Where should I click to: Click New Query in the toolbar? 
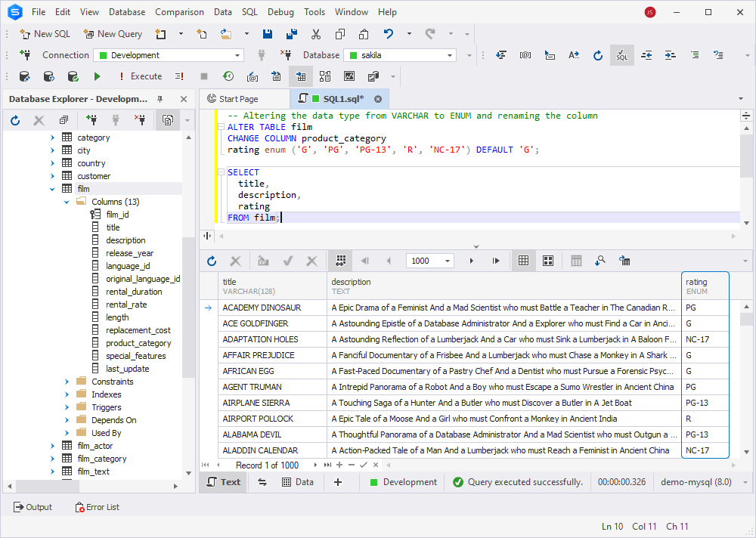tap(112, 33)
